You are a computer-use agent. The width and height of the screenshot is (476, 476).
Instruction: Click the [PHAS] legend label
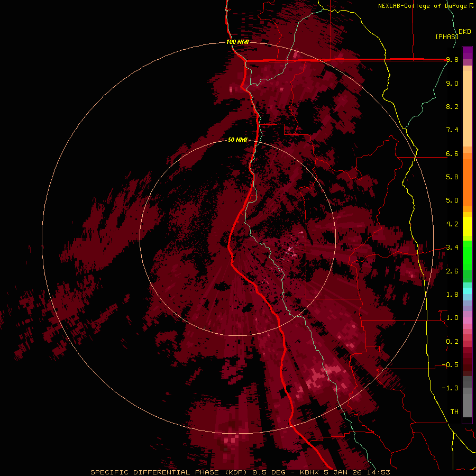pyautogui.click(x=447, y=36)
